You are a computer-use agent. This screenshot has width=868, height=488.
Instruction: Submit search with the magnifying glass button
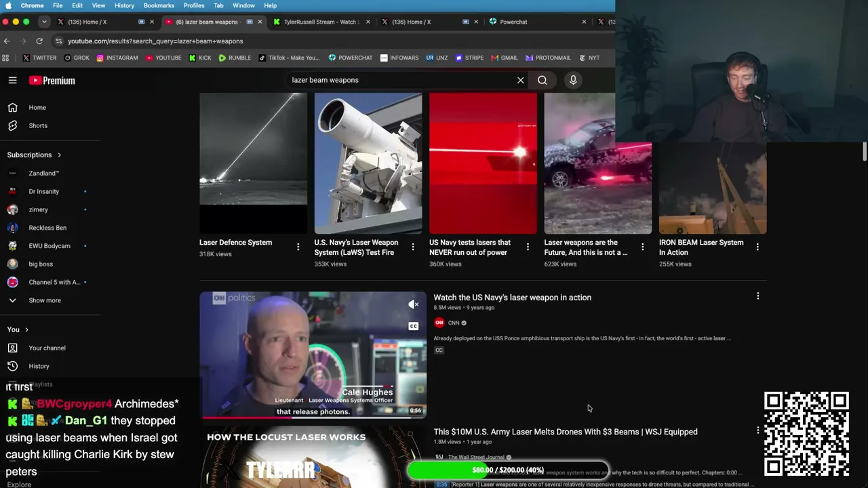tap(542, 80)
